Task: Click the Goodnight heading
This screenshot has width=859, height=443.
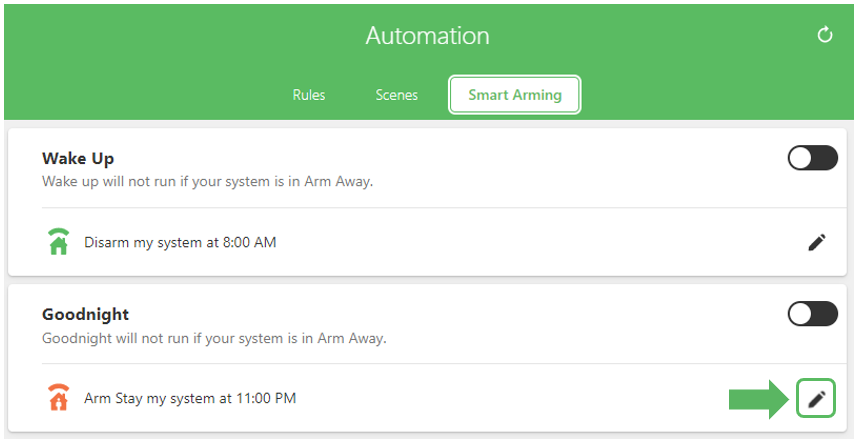Action: click(x=85, y=314)
